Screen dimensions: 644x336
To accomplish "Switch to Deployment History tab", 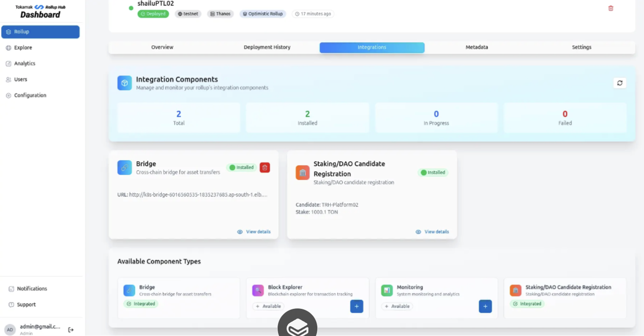I will (267, 47).
